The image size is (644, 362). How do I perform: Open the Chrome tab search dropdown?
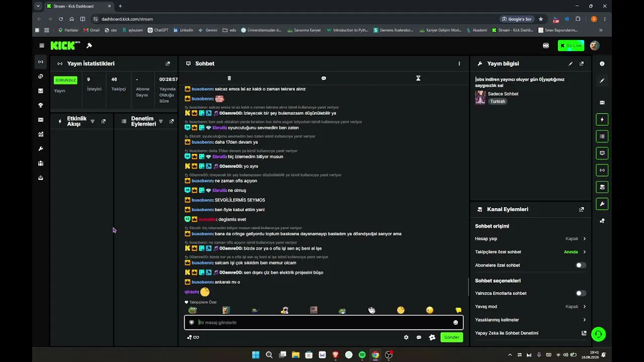click(x=38, y=6)
